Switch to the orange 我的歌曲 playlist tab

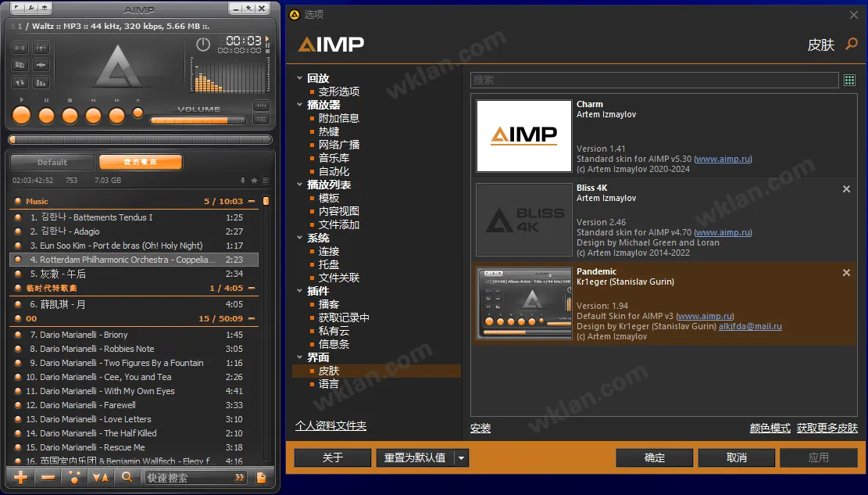140,162
